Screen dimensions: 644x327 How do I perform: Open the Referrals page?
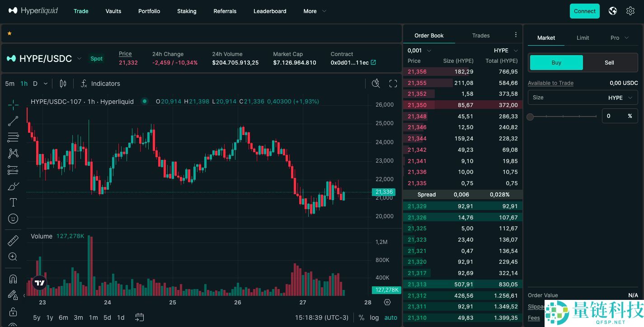[225, 11]
